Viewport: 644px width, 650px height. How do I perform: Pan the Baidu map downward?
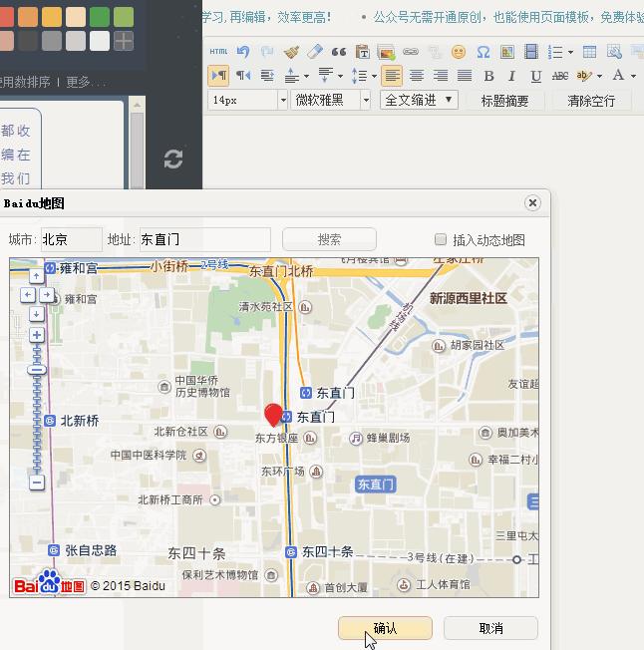pyautogui.click(x=37, y=314)
